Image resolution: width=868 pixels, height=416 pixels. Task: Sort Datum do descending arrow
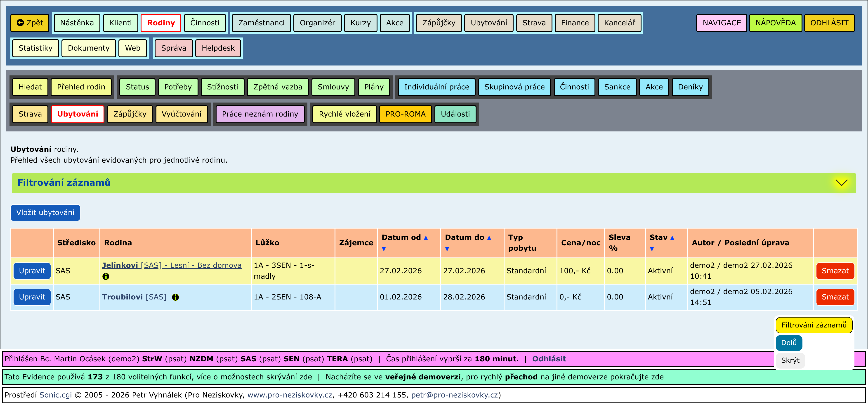click(447, 249)
